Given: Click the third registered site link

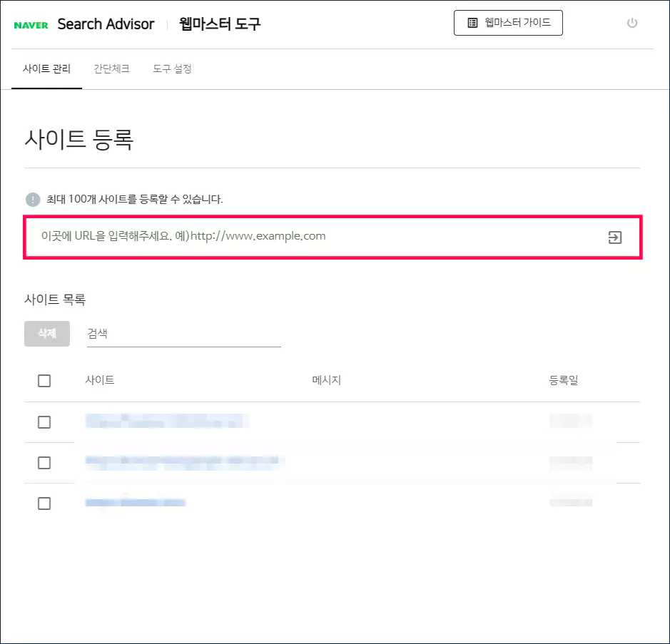Looking at the screenshot, I should [136, 503].
